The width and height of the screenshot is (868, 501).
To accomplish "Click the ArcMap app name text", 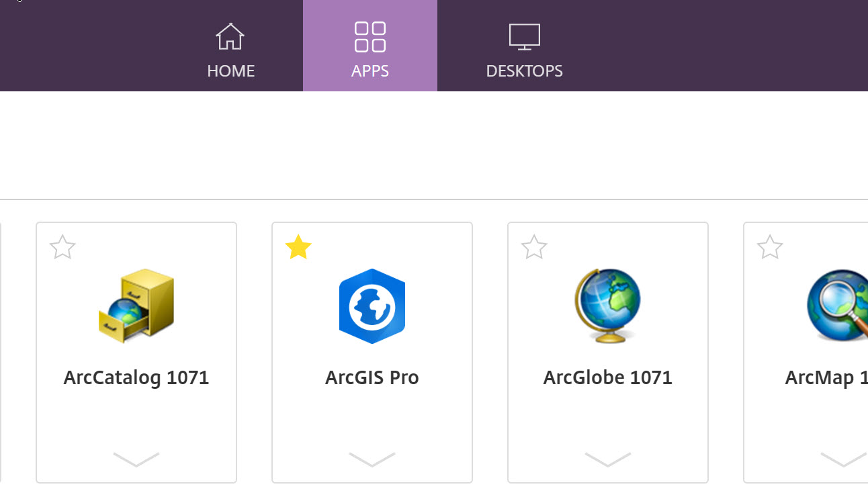I will pos(826,377).
